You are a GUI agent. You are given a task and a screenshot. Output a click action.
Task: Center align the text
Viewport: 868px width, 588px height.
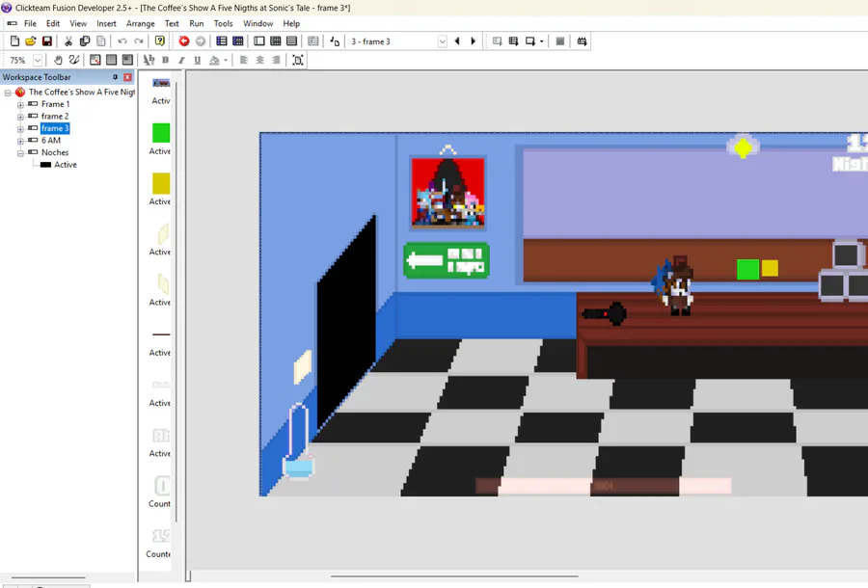[259, 60]
